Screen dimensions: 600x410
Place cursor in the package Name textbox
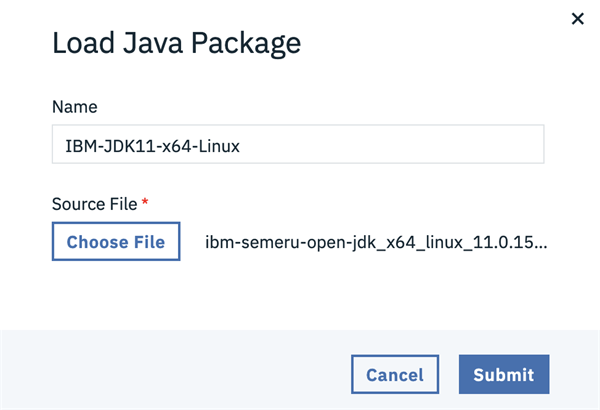[x=297, y=144]
